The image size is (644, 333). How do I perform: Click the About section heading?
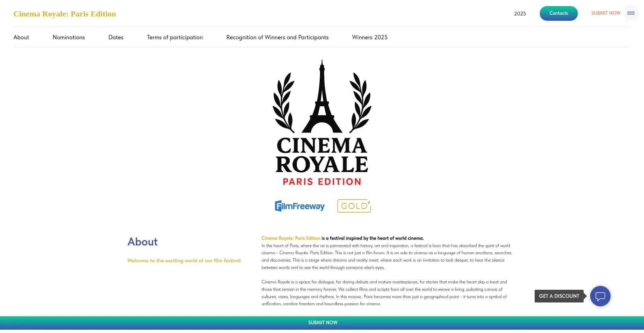tap(143, 242)
